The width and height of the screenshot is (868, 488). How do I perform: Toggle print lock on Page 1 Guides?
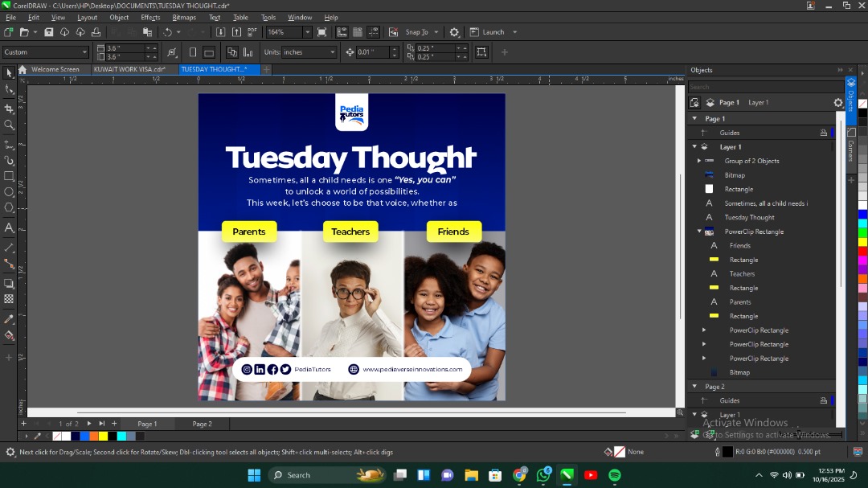(x=823, y=133)
